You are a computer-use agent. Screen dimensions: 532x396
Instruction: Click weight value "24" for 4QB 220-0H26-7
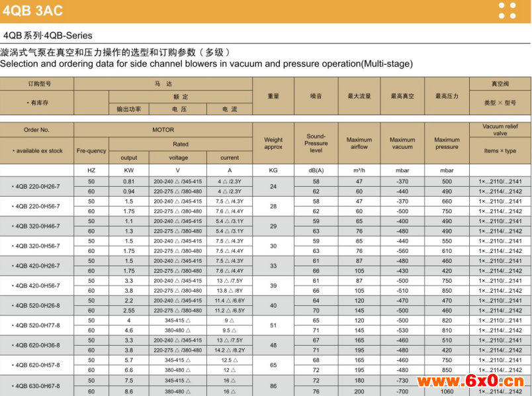click(273, 187)
